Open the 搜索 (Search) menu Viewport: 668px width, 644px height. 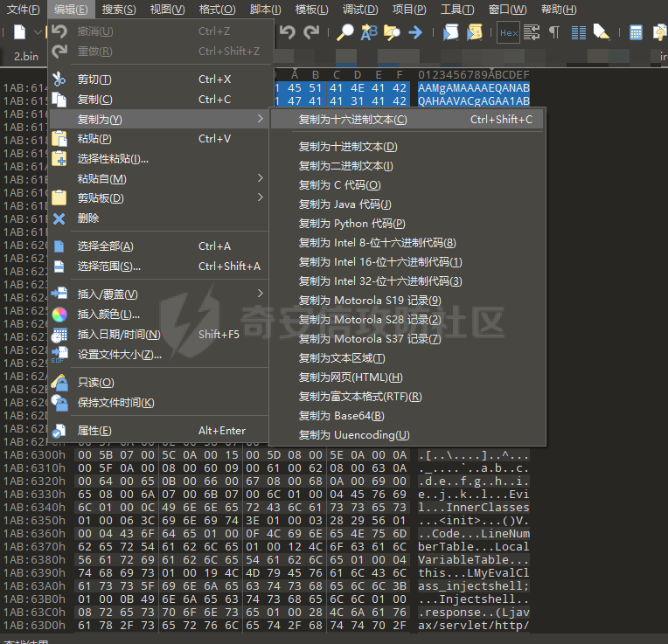click(x=119, y=10)
